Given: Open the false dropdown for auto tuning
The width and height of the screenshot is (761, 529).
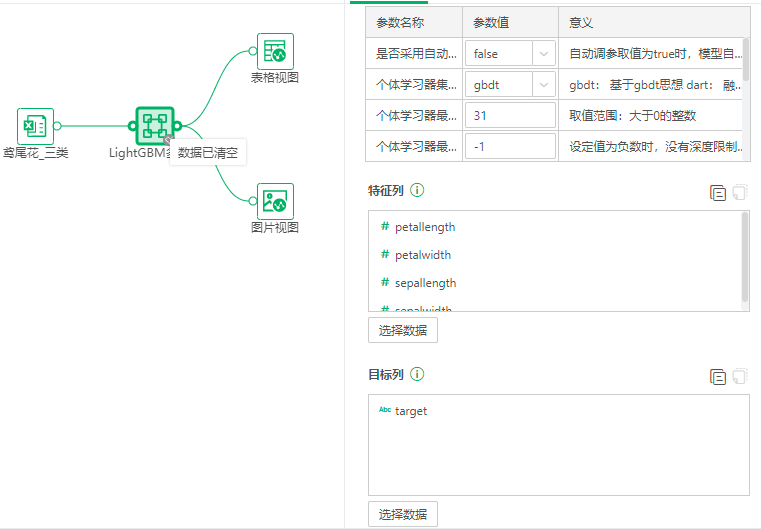Looking at the screenshot, I should coord(510,54).
